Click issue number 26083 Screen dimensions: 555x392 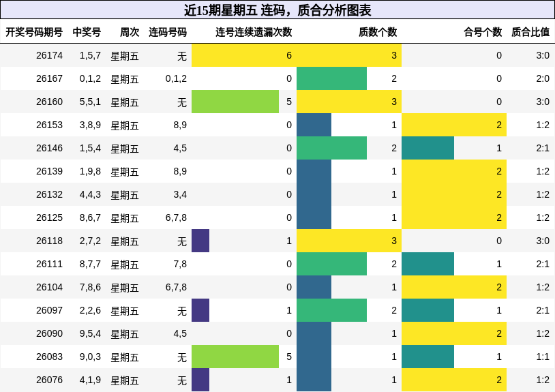click(49, 357)
